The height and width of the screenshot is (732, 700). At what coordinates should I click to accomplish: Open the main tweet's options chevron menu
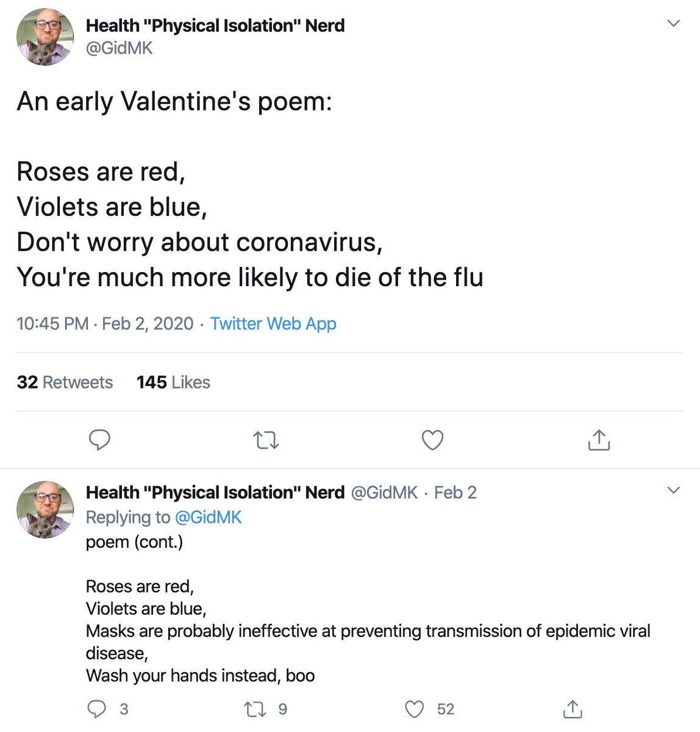[673, 24]
